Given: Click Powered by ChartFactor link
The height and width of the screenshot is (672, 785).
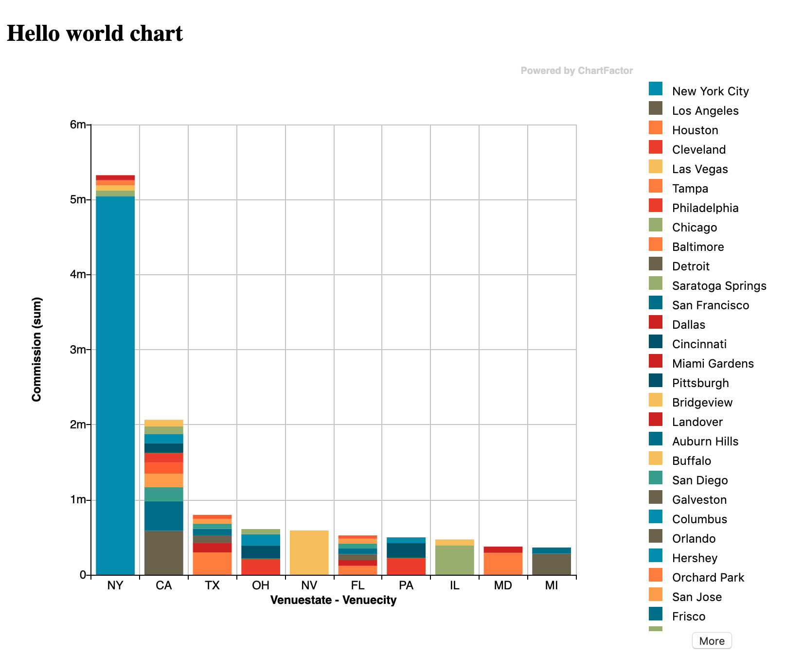Looking at the screenshot, I should click(x=576, y=71).
